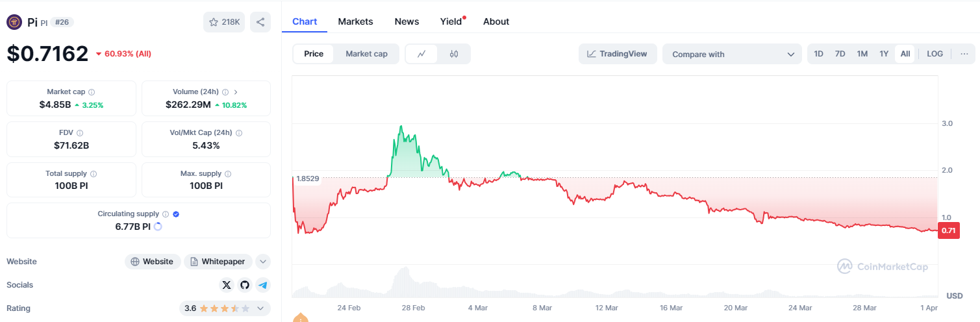Click the share icon button

260,22
